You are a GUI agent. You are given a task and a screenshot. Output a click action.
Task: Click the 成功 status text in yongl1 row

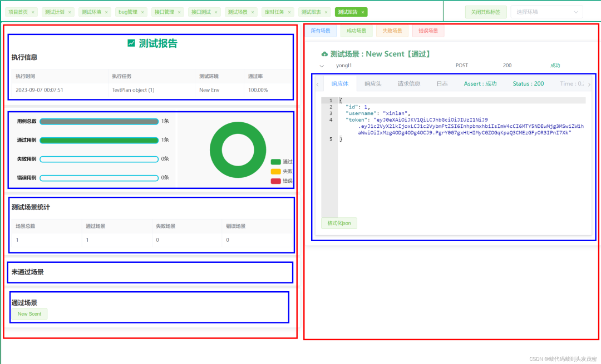(555, 66)
